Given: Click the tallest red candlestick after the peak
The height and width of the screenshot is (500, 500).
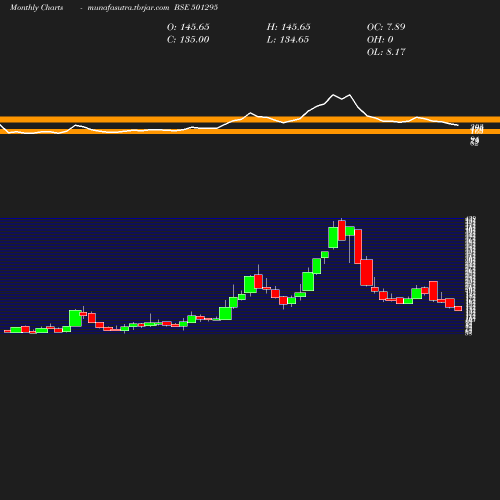Looking at the screenshot, I should (358, 246).
